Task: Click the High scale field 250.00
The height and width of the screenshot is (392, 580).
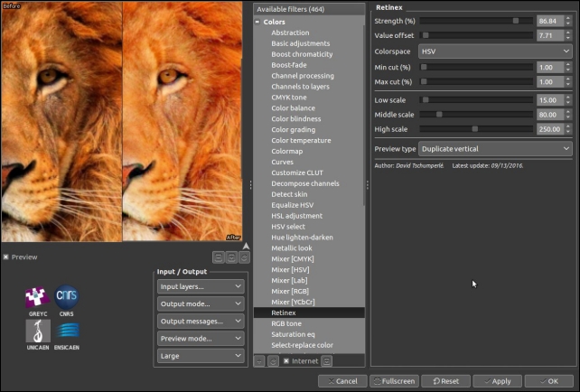Action: [550, 129]
